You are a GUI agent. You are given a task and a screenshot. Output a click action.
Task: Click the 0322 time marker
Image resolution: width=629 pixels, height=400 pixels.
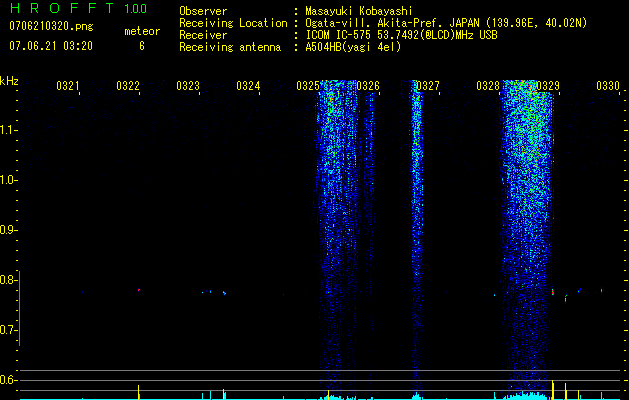coord(128,86)
